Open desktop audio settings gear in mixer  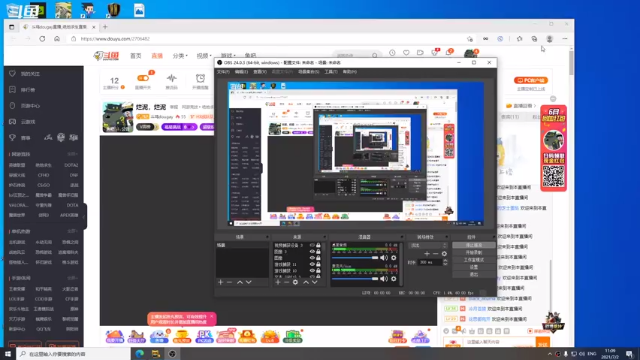(x=393, y=258)
